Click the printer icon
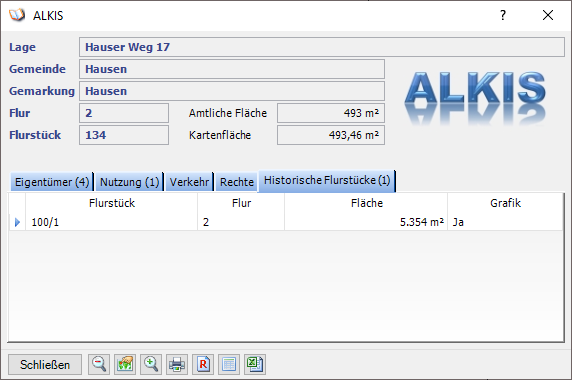 177,364
